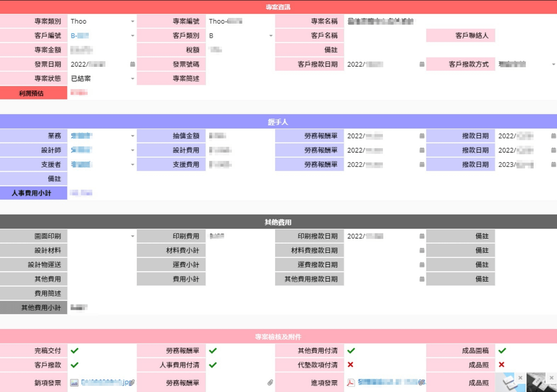
Task: Click the 設計物運送 input field
Action: point(102,265)
